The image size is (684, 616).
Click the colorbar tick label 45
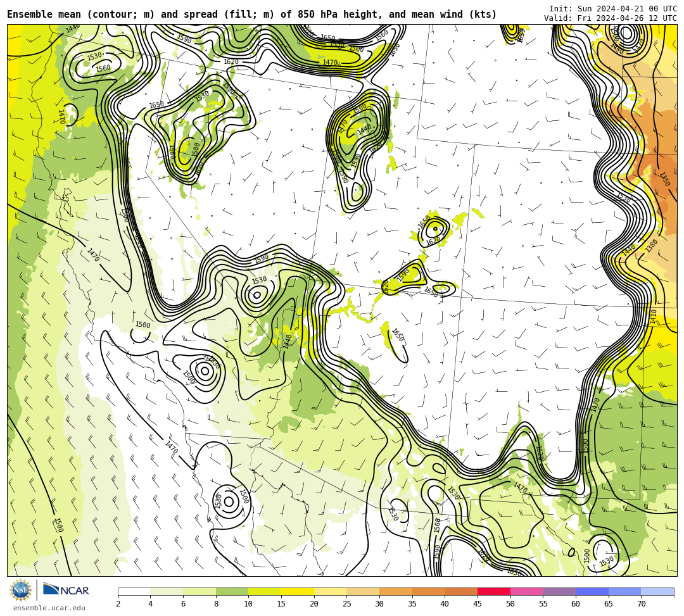(x=478, y=604)
